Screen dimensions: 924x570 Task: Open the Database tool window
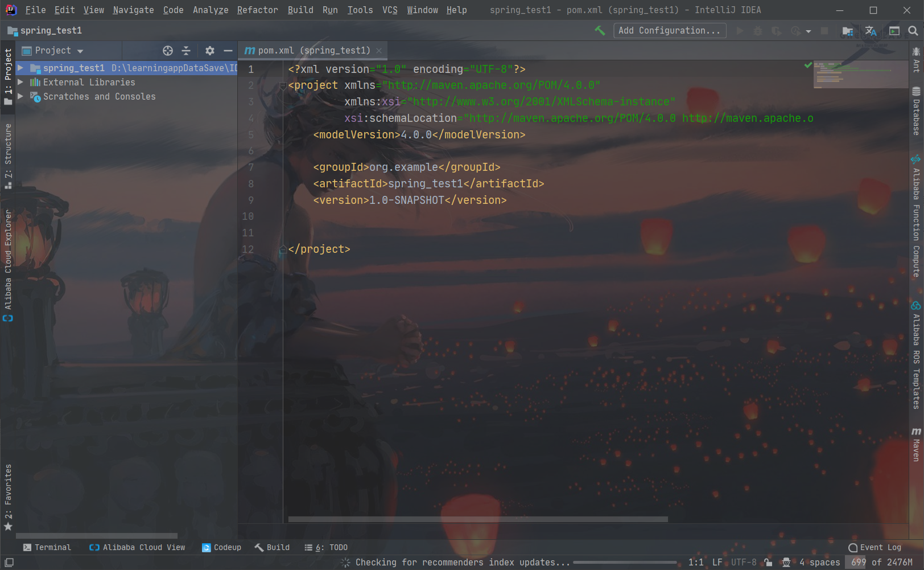tap(916, 111)
